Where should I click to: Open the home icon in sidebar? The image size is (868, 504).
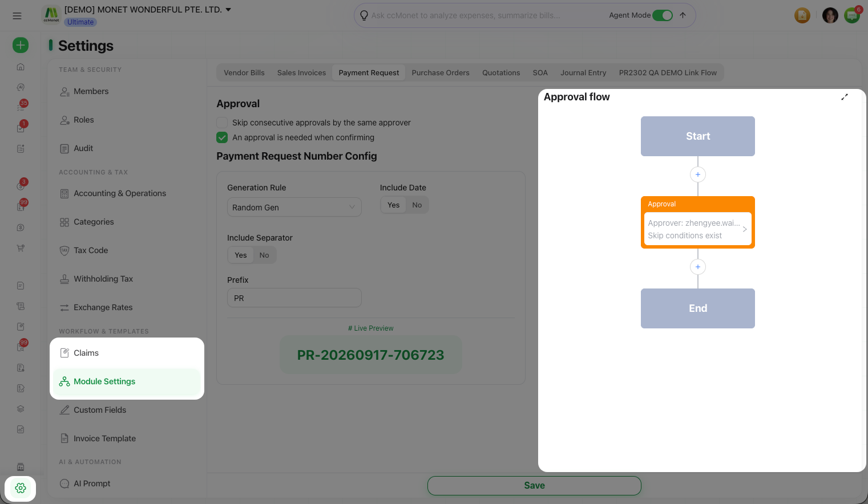click(x=21, y=67)
